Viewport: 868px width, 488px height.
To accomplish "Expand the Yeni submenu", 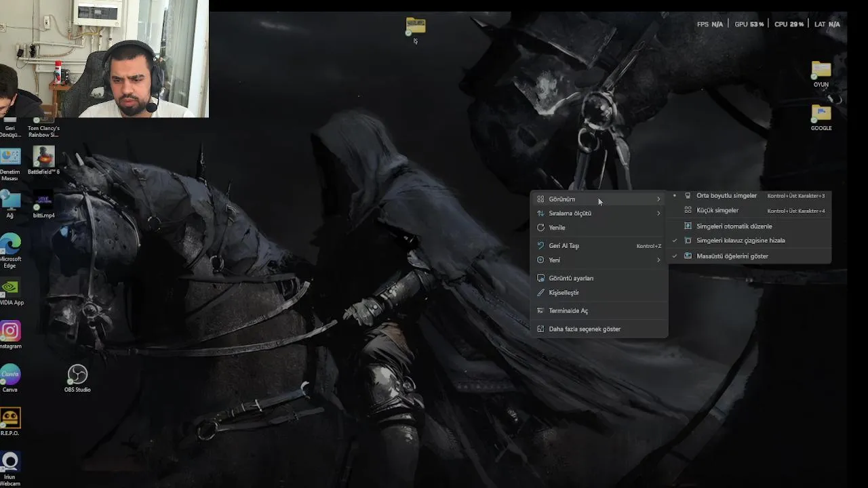I will pyautogui.click(x=599, y=260).
